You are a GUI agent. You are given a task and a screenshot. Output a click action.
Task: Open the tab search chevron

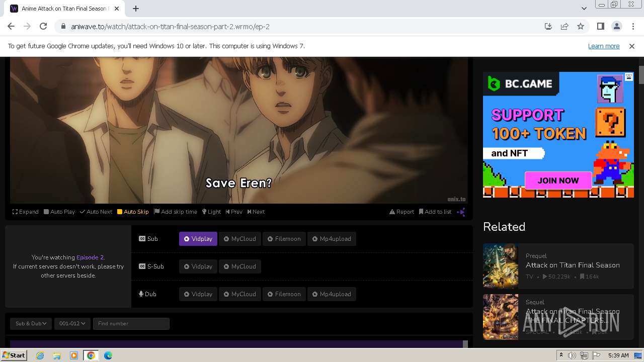tap(584, 9)
